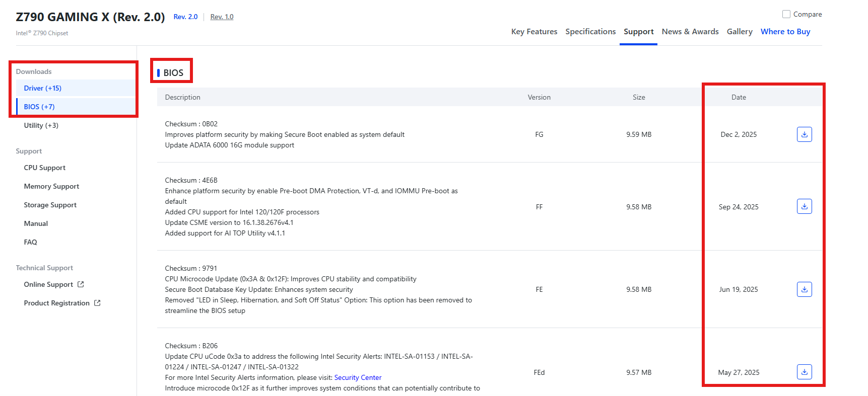
Task: Open the Manual section
Action: tap(36, 223)
